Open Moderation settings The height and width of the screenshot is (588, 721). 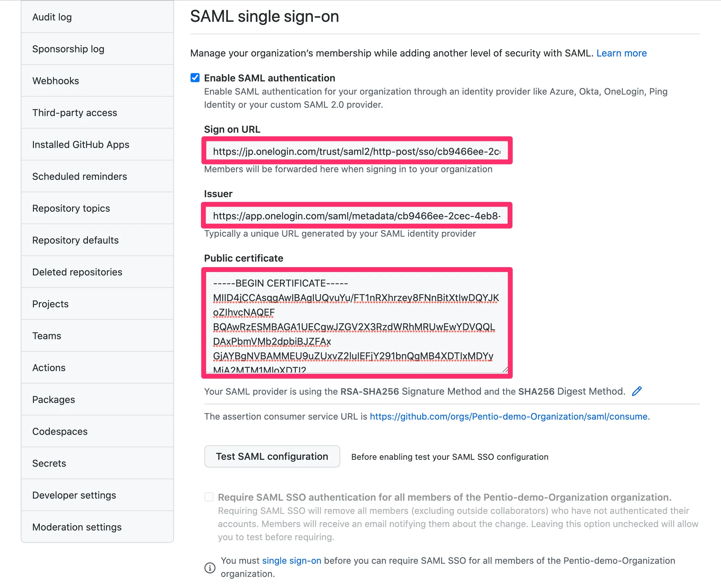pyautogui.click(x=77, y=527)
